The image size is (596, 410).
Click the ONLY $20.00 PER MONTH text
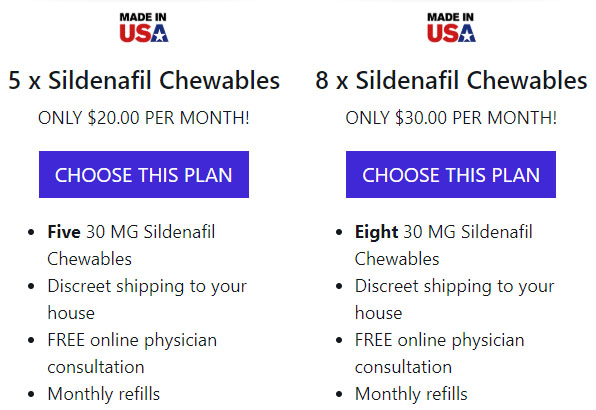click(144, 118)
